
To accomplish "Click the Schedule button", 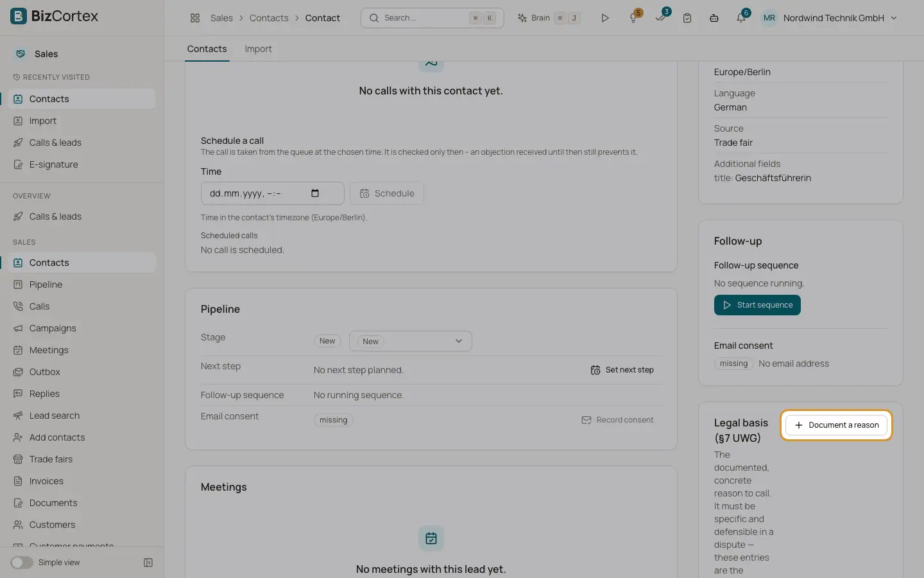I will [387, 193].
